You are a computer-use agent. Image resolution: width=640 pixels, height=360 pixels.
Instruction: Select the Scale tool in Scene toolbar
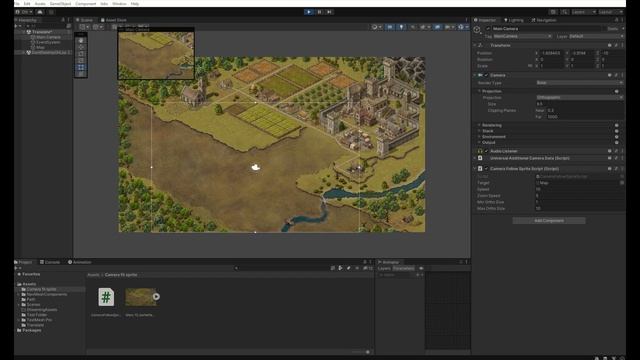coord(81,60)
